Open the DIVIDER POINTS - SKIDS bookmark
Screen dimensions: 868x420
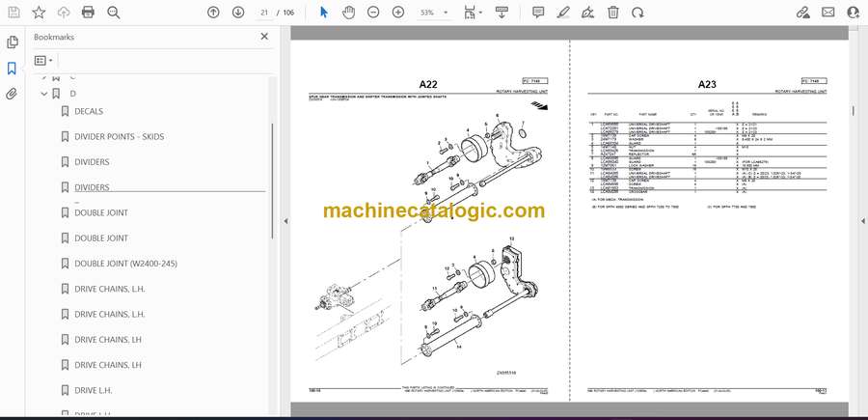click(x=119, y=136)
